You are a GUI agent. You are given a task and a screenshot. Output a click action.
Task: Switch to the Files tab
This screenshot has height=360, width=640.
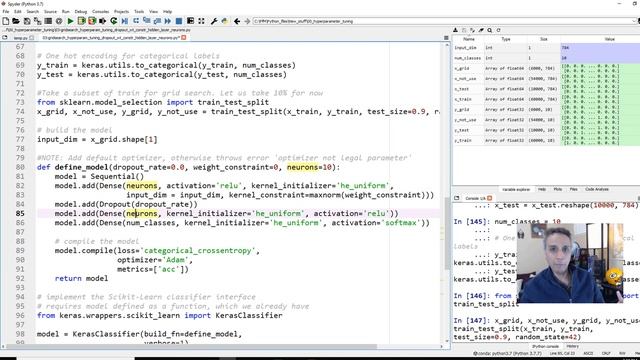pyautogui.click(x=573, y=189)
